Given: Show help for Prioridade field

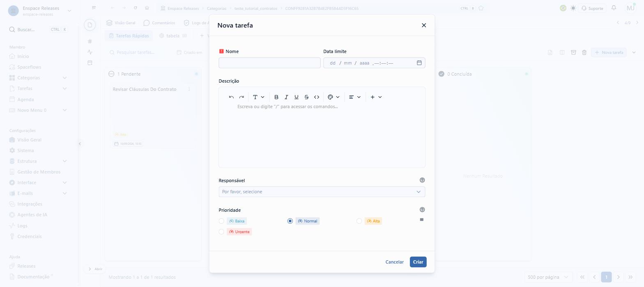Looking at the screenshot, I should tap(422, 210).
